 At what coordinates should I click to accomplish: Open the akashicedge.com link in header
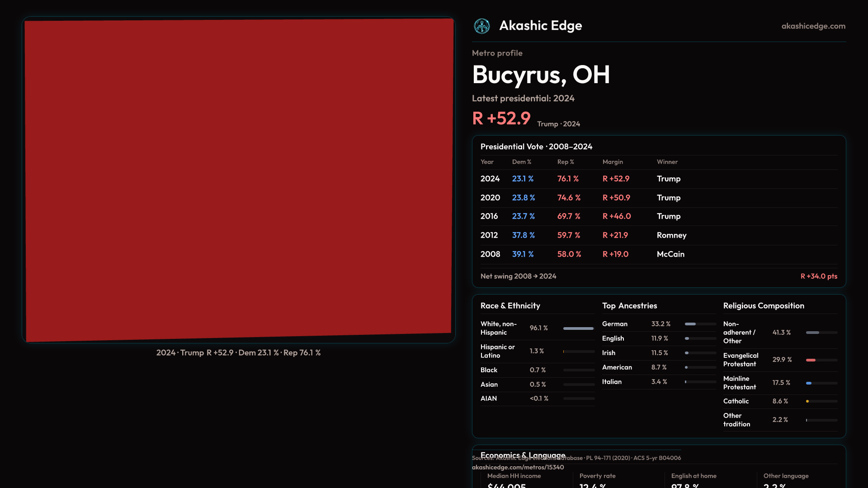[813, 26]
